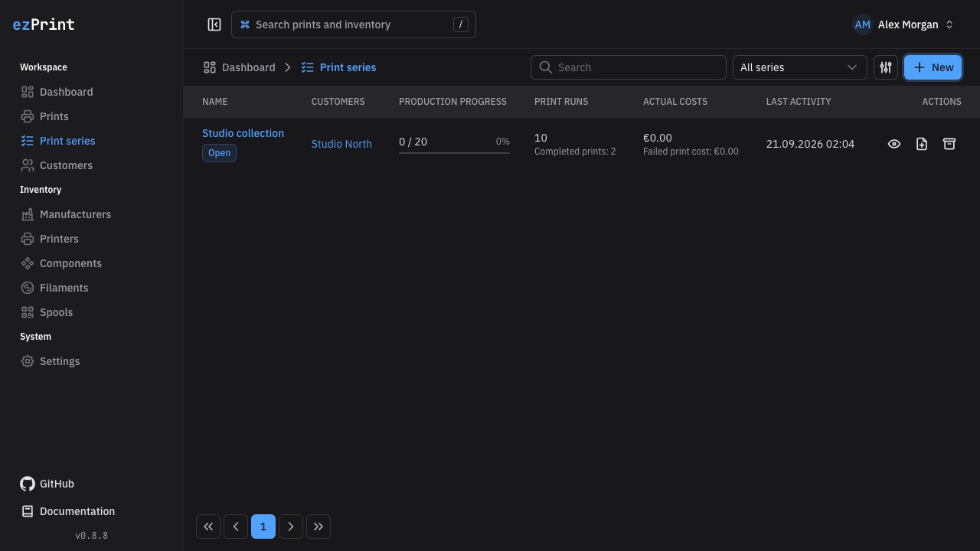Expand the Alex Morgan account menu
This screenshot has width=980, height=551.
[x=904, y=24]
